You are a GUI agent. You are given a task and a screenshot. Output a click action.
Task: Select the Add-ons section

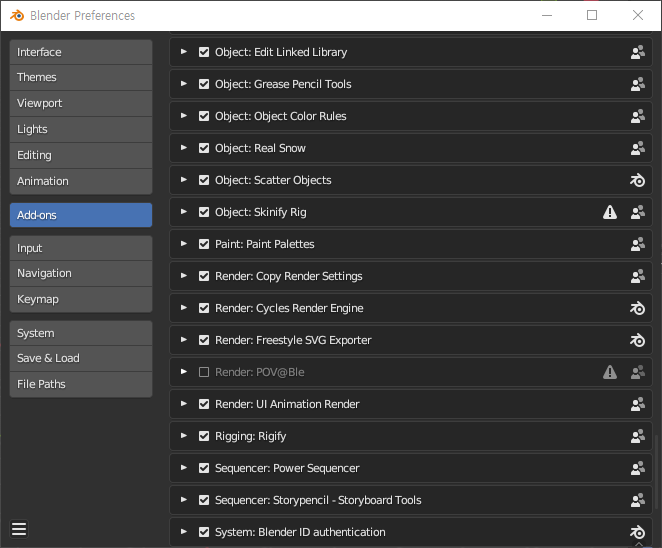(81, 215)
